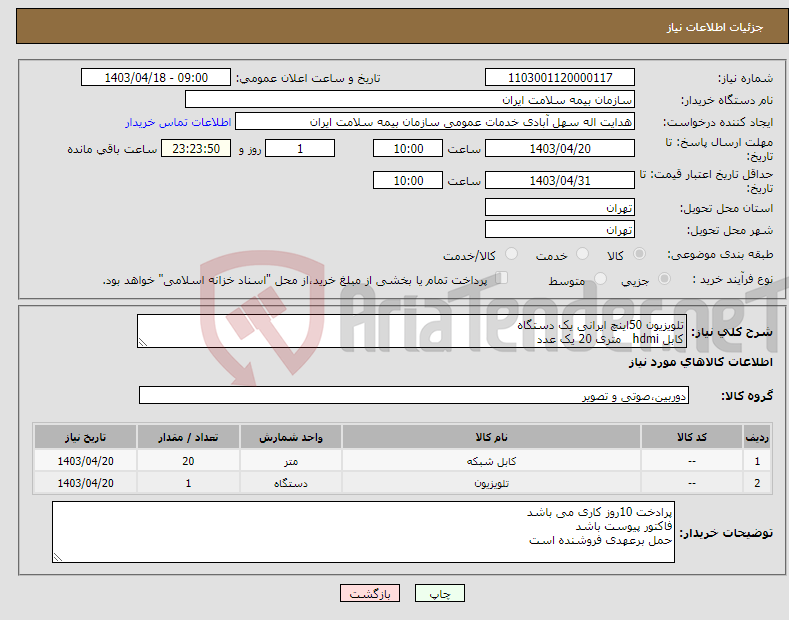Click the request creator field هدایت اله سهل آبادی
This screenshot has height=620, width=789.
tap(435, 121)
